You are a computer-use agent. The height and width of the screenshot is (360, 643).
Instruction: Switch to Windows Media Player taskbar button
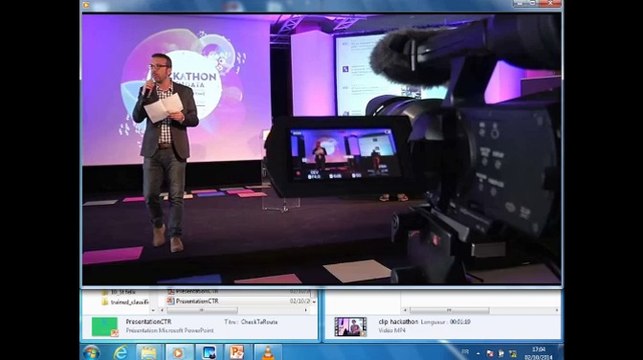pos(178,352)
